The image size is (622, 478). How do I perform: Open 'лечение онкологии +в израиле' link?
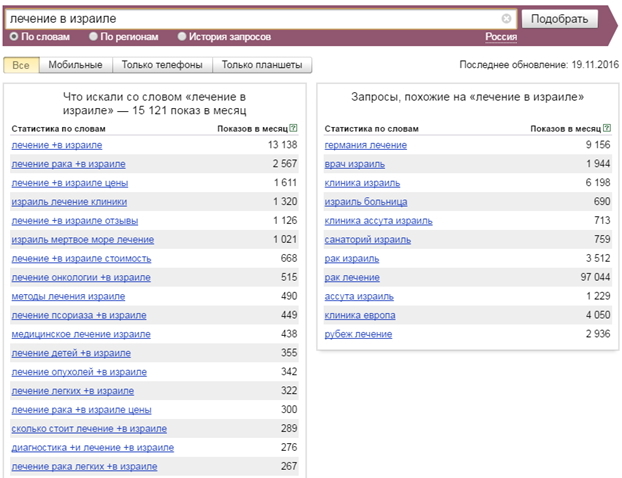81,277
